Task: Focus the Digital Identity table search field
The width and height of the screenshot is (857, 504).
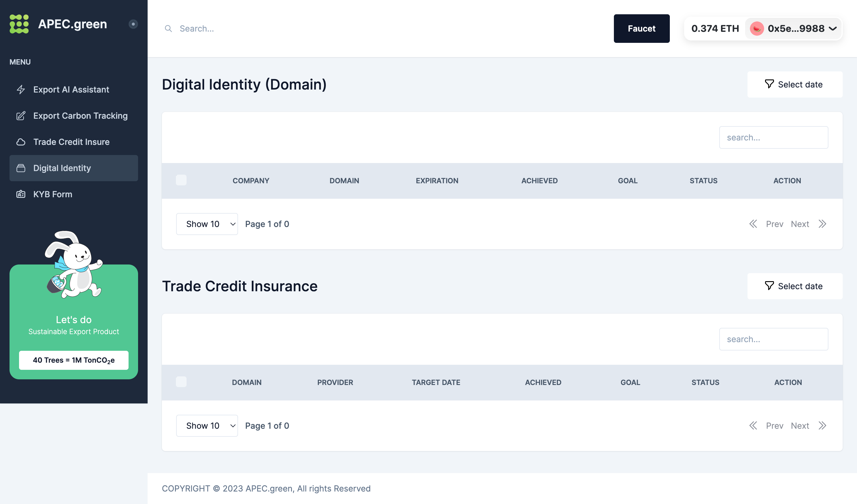Action: point(773,137)
